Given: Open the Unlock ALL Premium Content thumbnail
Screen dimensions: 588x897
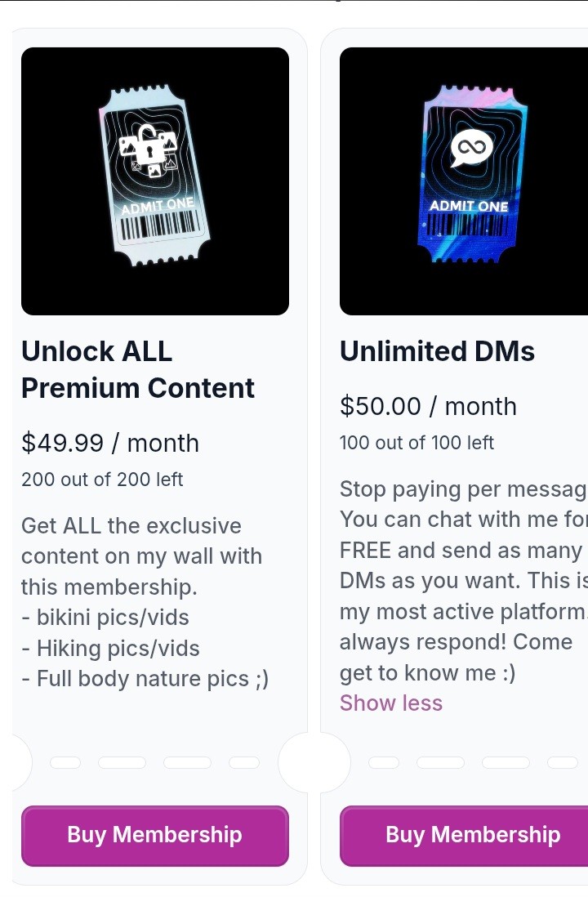Looking at the screenshot, I should pos(155,181).
